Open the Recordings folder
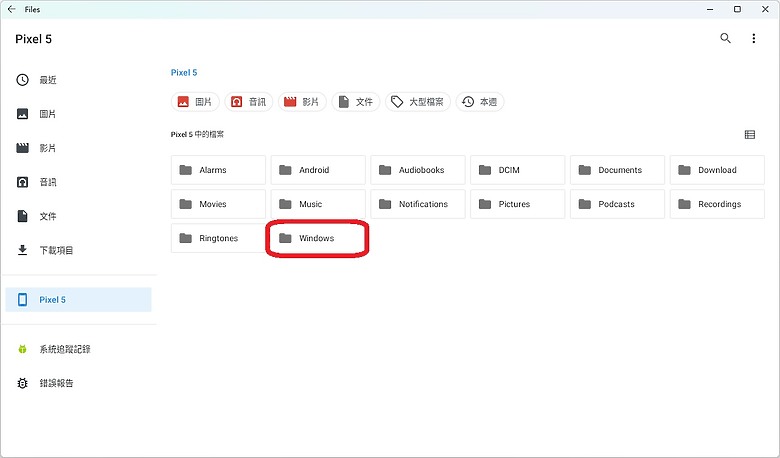 [x=717, y=204]
